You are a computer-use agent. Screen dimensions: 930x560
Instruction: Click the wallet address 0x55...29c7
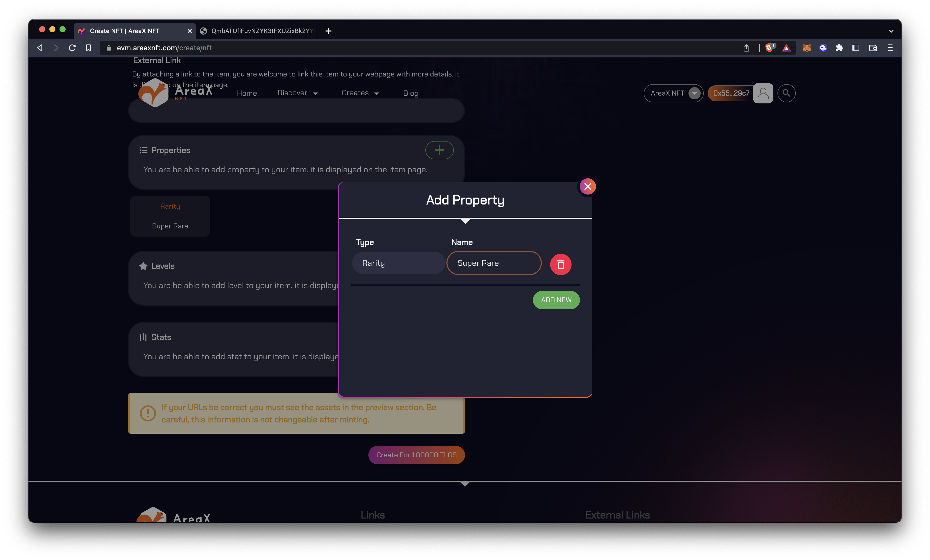[731, 93]
